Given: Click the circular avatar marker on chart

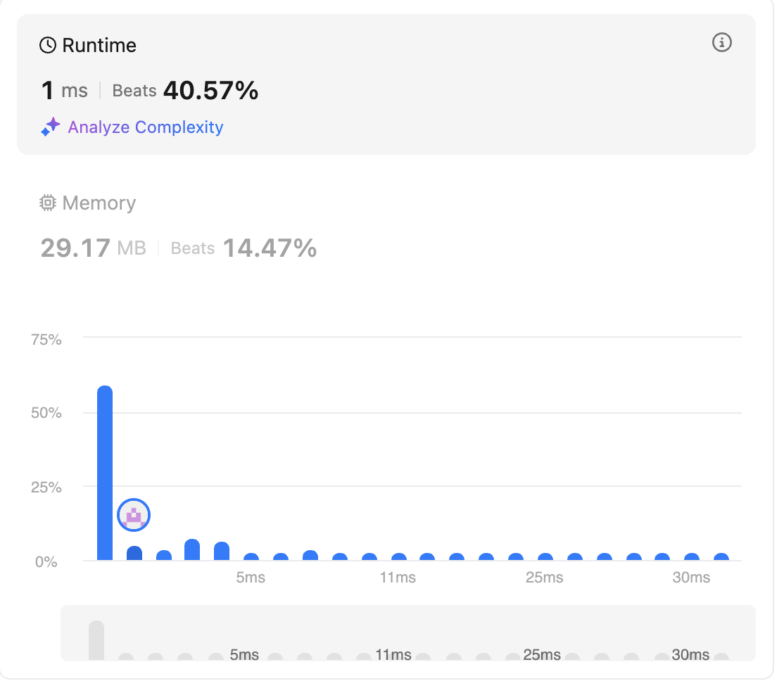Looking at the screenshot, I should pyautogui.click(x=134, y=516).
